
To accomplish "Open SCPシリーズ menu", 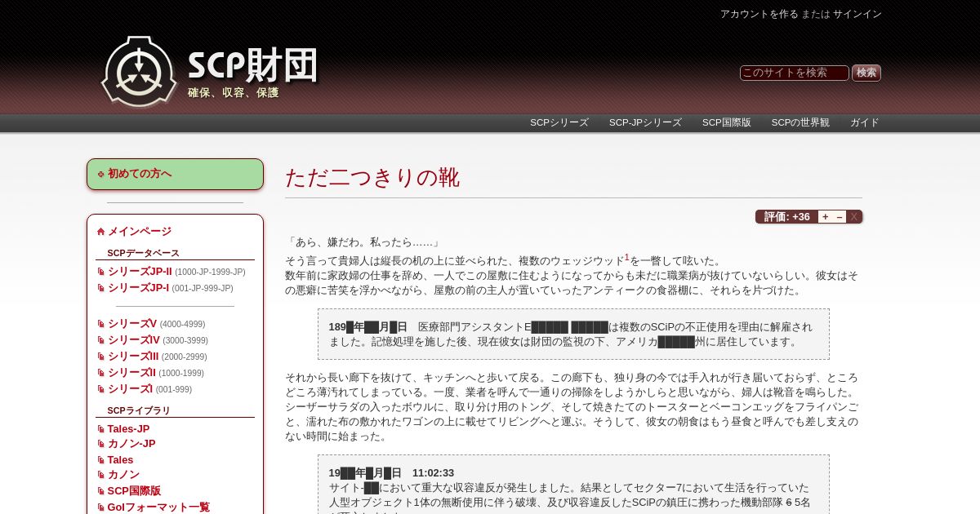I will pyautogui.click(x=559, y=122).
